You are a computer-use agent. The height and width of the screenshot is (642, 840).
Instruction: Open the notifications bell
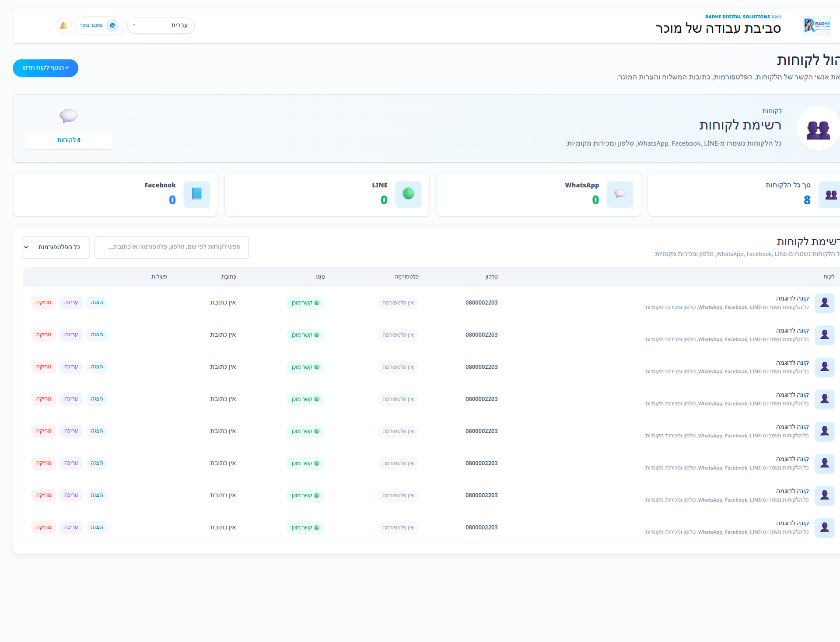pos(63,25)
